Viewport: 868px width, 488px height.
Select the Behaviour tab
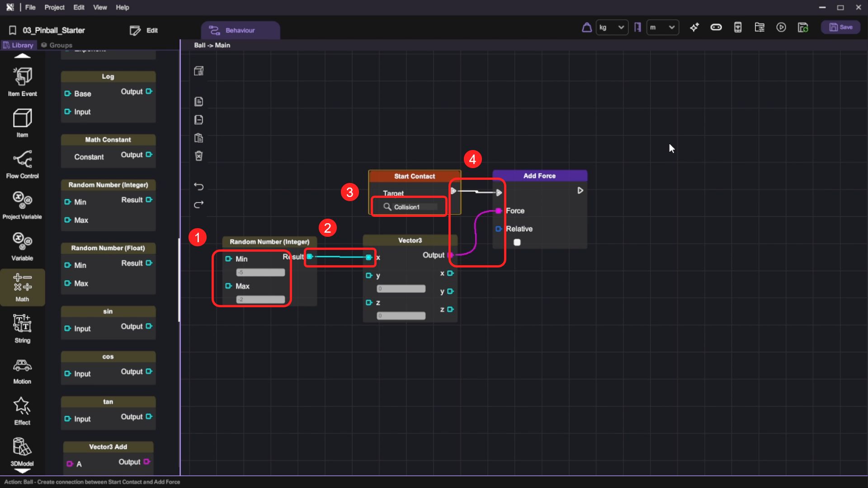tap(240, 30)
